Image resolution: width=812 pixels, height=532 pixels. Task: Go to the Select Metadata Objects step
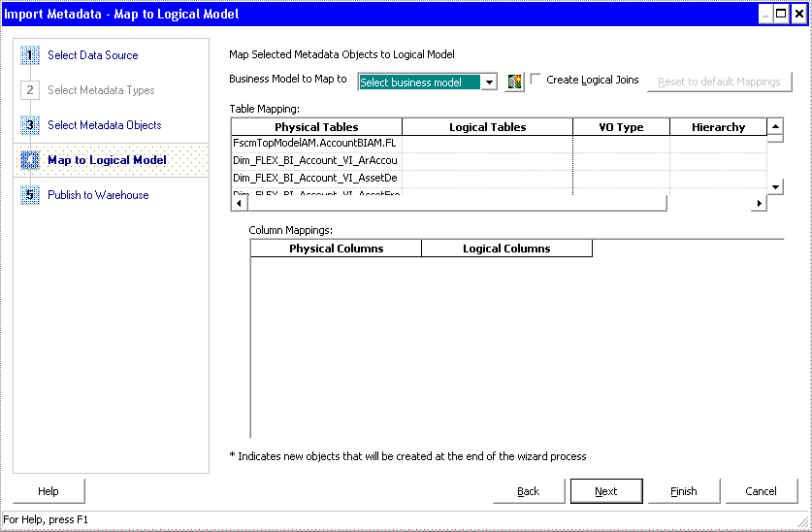(105, 125)
